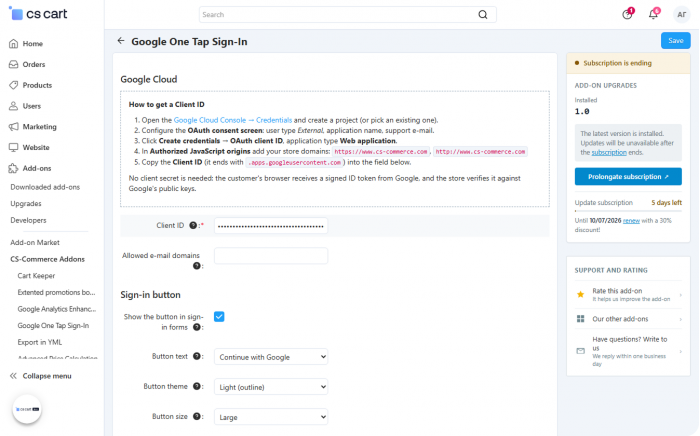Image resolution: width=700 pixels, height=436 pixels.
Task: Toggle Show the button in sign-in forms
Action: [219, 317]
